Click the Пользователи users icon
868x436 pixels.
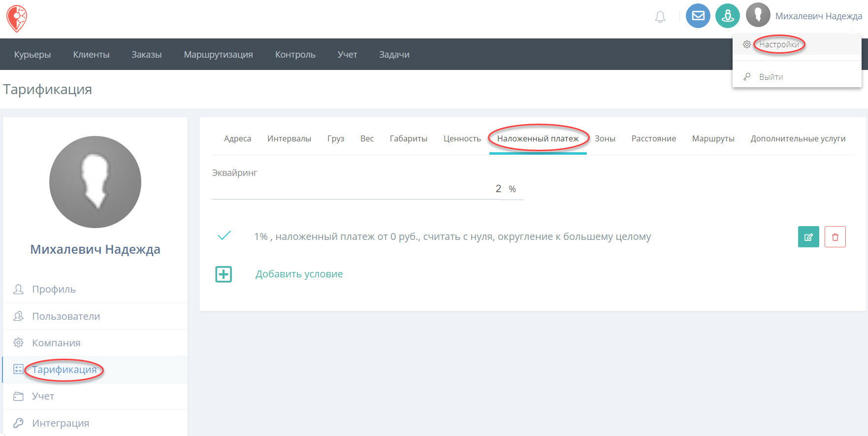click(18, 316)
